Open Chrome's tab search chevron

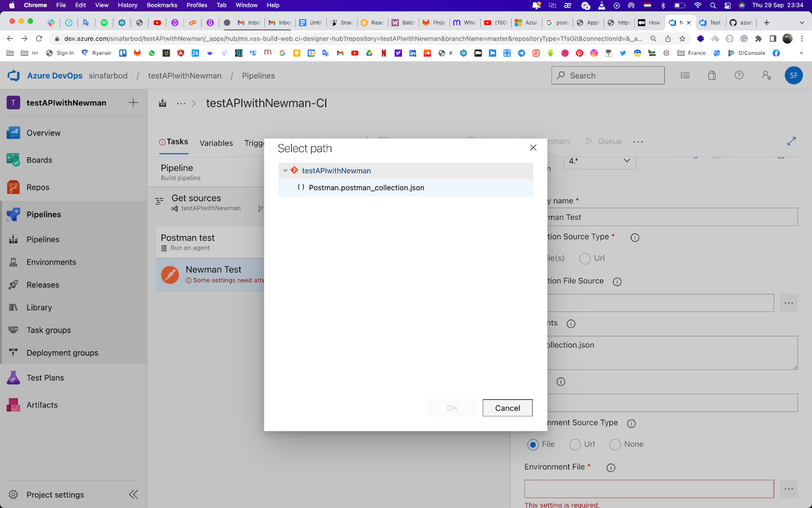[x=802, y=23]
